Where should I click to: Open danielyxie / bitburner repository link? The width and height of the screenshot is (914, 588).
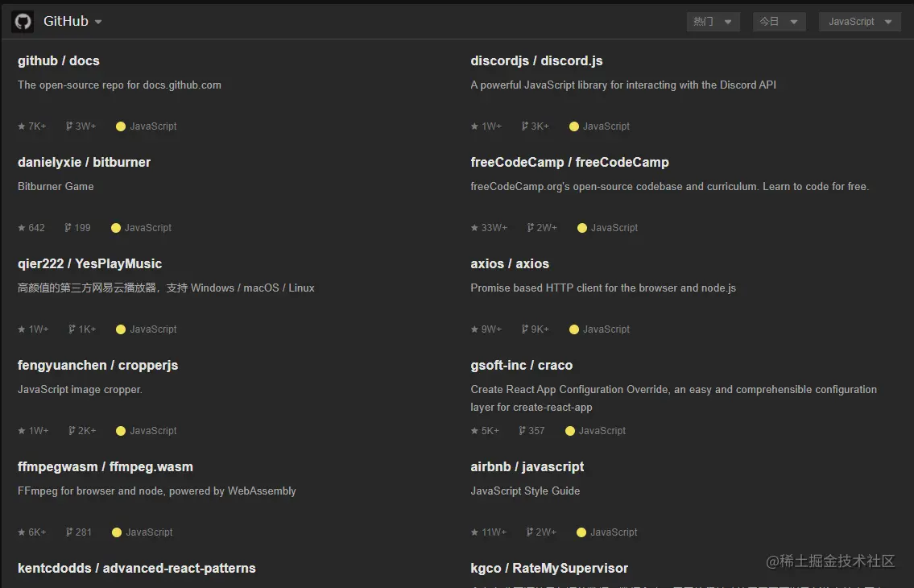(84, 162)
